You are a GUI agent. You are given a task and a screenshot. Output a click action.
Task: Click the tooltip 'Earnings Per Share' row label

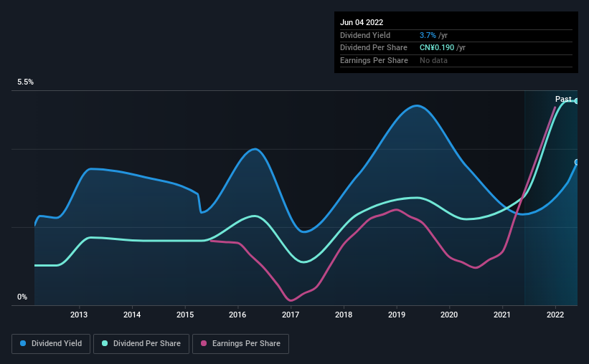pos(374,60)
